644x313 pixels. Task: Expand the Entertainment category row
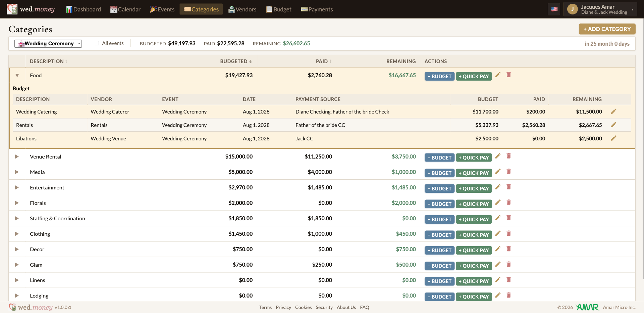point(17,187)
